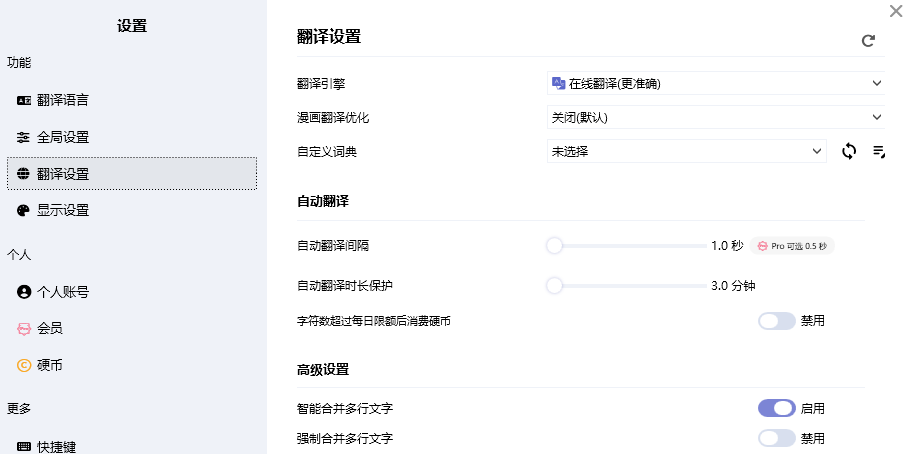Click the 硬币 coin icon
Screen dimensions: 909x454
(24, 365)
